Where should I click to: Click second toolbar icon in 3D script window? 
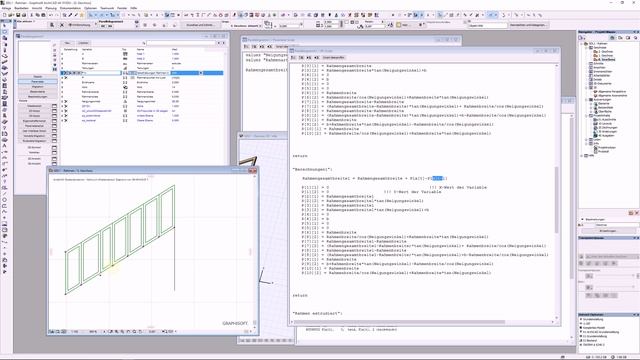(302, 58)
